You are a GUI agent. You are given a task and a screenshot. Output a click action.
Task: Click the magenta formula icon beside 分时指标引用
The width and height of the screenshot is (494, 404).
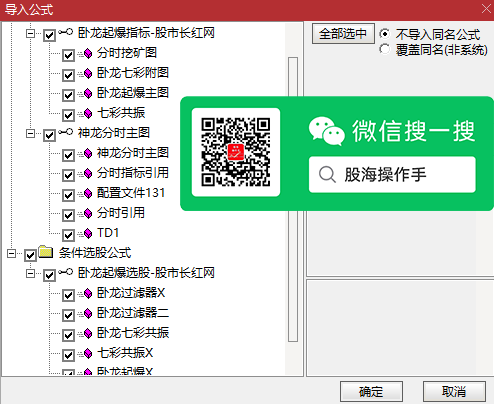(x=88, y=174)
